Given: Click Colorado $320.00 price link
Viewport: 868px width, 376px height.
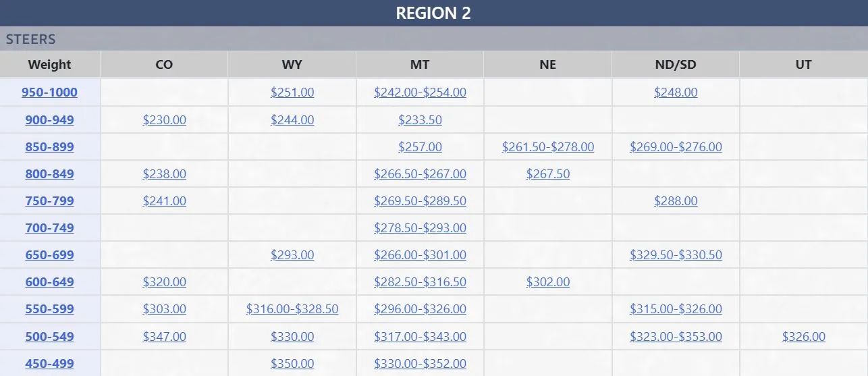Looking at the screenshot, I should click(x=165, y=282).
